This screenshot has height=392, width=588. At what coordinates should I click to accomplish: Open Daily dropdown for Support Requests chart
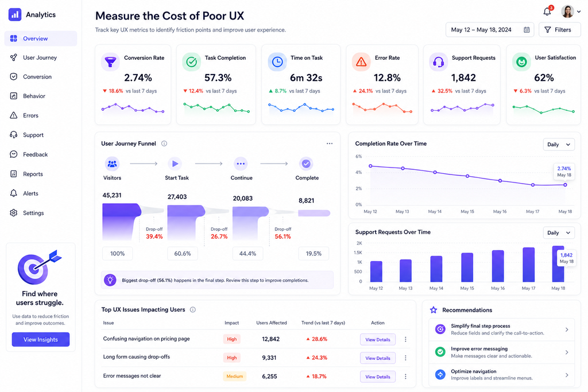[x=559, y=232]
